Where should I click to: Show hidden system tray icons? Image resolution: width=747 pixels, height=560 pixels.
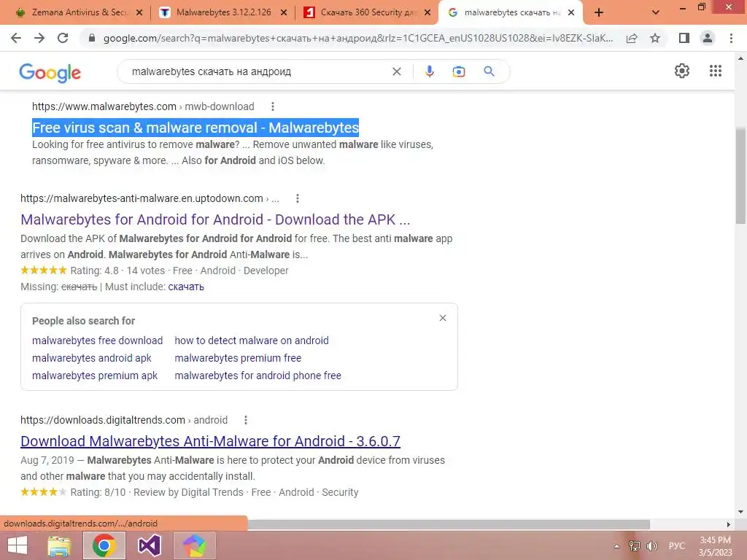point(616,545)
